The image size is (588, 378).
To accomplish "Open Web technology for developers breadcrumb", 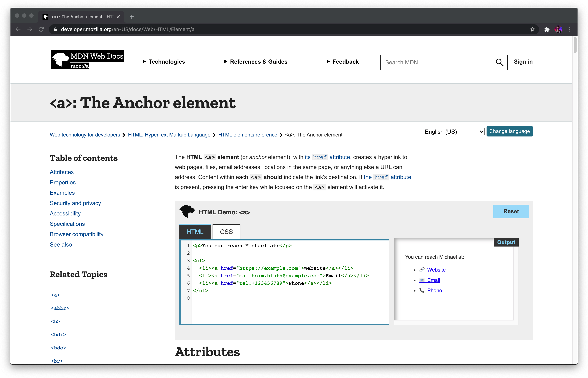I will [85, 135].
